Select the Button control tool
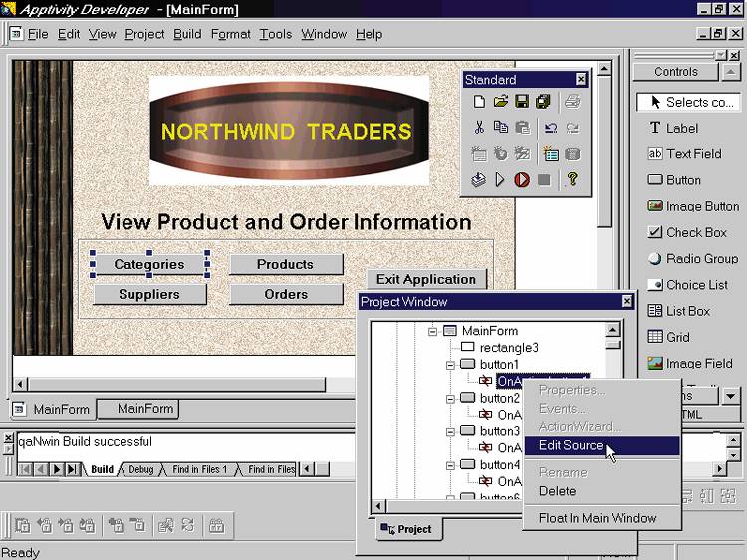This screenshot has height=560, width=747. [674, 180]
